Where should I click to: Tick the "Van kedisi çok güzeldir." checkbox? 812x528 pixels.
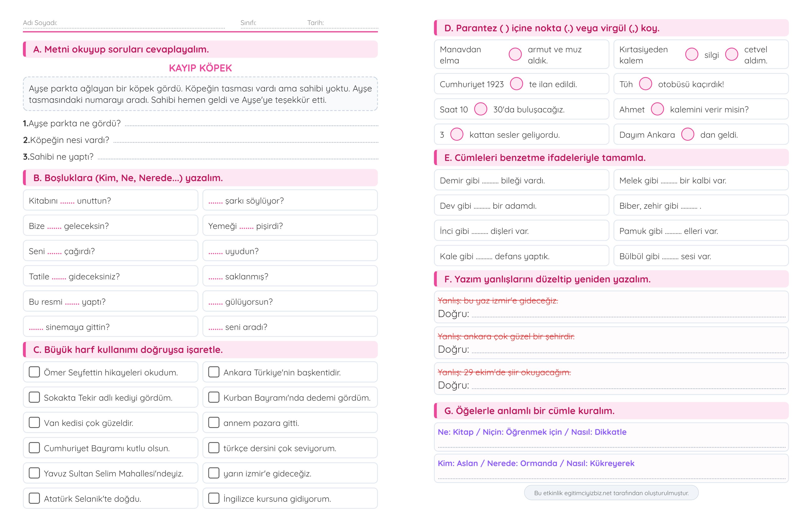click(34, 422)
